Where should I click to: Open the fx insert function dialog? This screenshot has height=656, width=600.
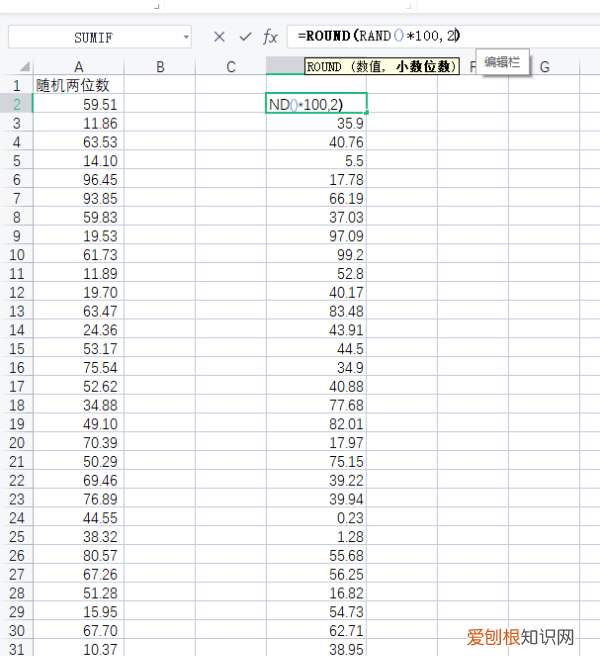270,37
